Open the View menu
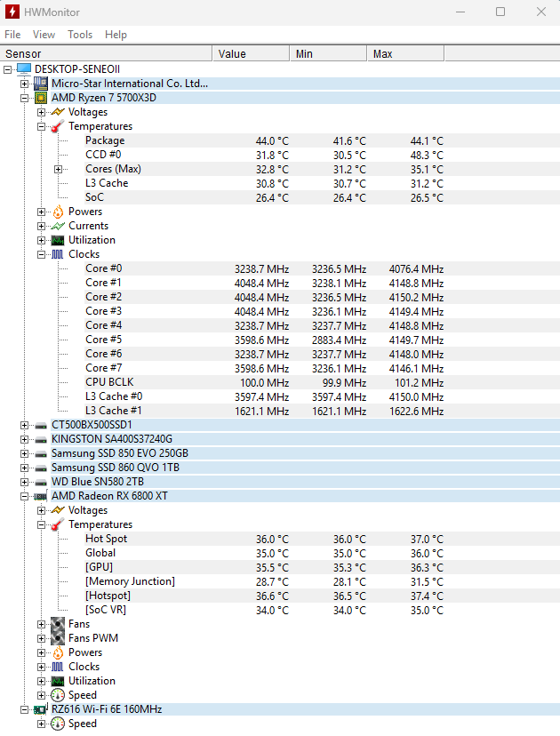The image size is (560, 736). (x=44, y=35)
